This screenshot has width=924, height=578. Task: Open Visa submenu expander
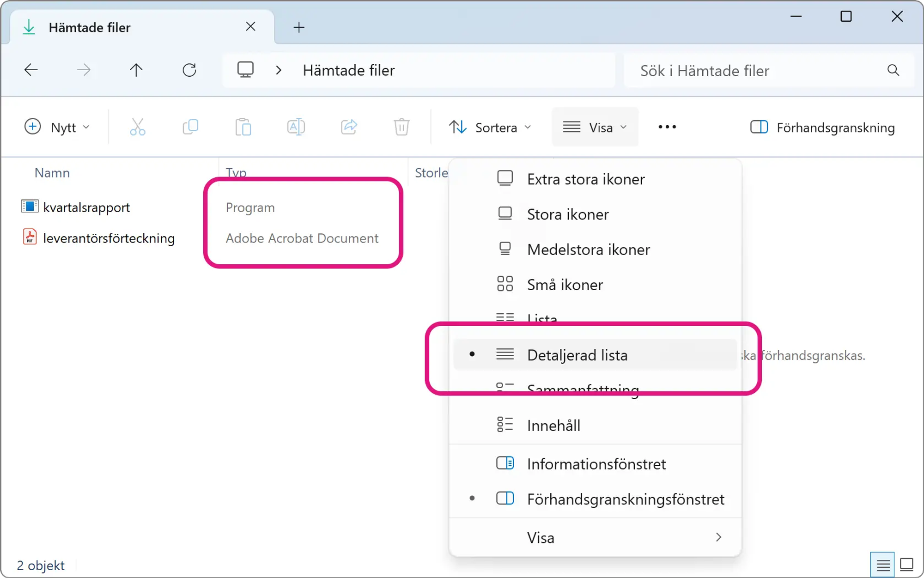click(x=718, y=537)
